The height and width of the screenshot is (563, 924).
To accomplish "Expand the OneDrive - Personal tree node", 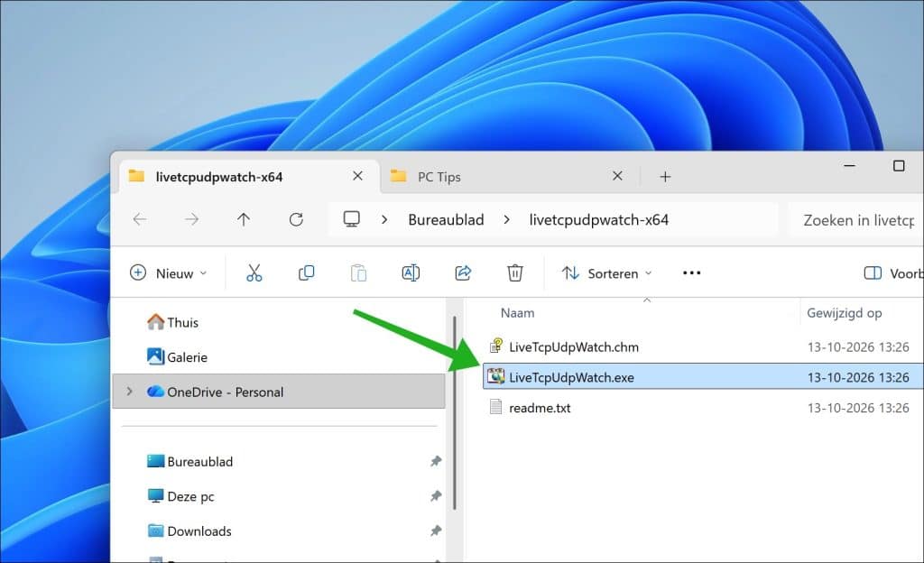I will [130, 392].
